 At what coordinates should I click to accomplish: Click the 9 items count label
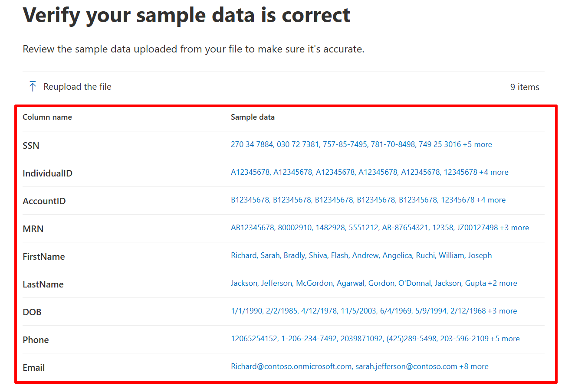(525, 87)
